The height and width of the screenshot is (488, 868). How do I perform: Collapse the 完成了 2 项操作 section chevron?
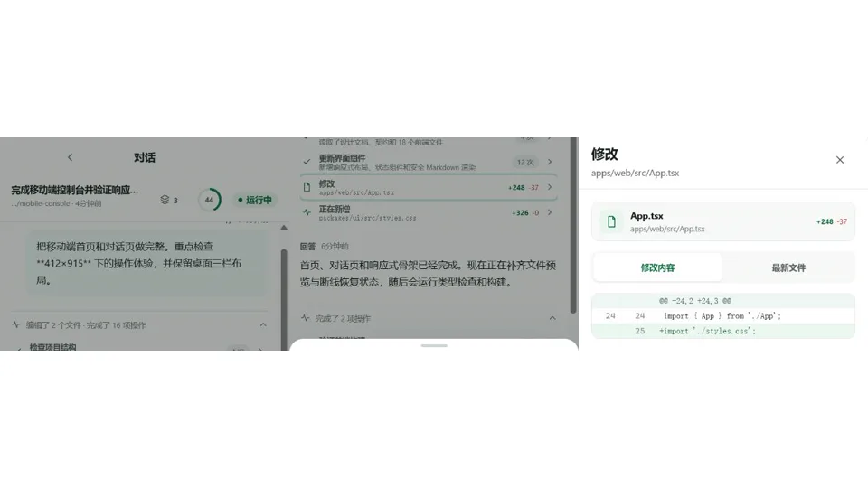(552, 318)
